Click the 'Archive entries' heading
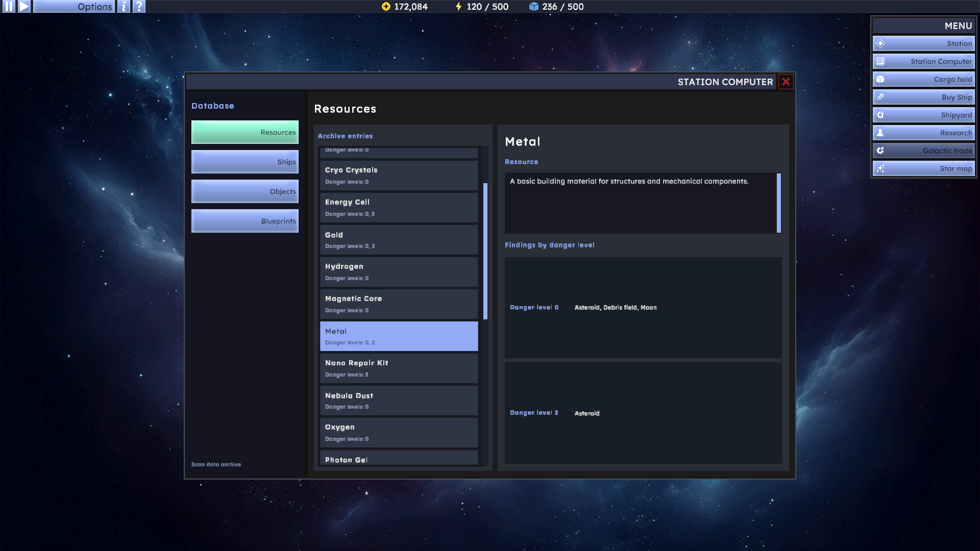This screenshot has height=551, width=980. click(x=345, y=136)
